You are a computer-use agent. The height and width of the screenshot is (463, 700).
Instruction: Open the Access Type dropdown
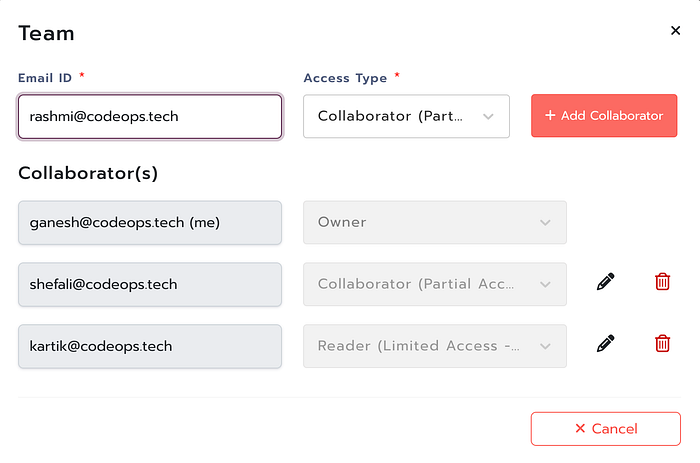(x=406, y=116)
